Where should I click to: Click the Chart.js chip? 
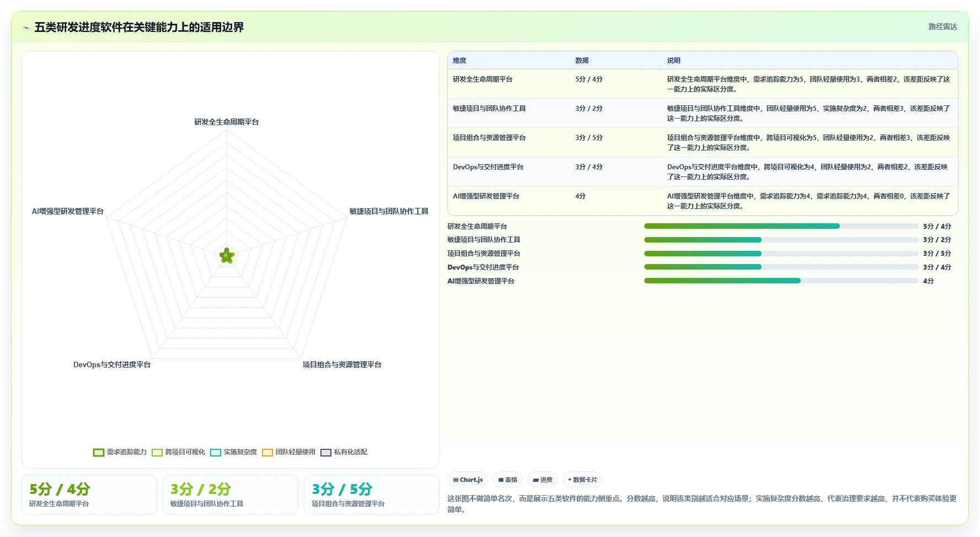pos(468,480)
